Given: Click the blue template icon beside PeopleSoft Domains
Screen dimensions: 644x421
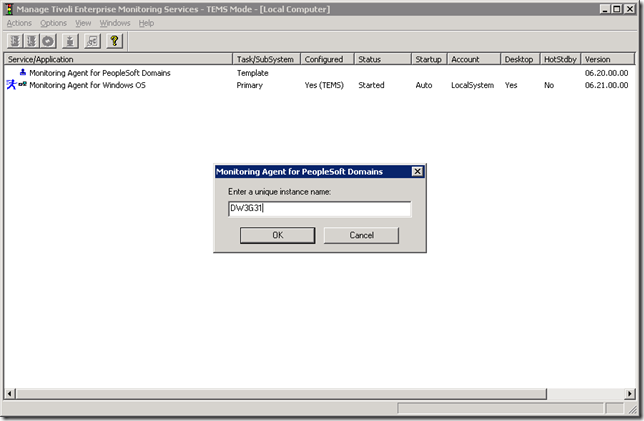Looking at the screenshot, I should coord(23,72).
